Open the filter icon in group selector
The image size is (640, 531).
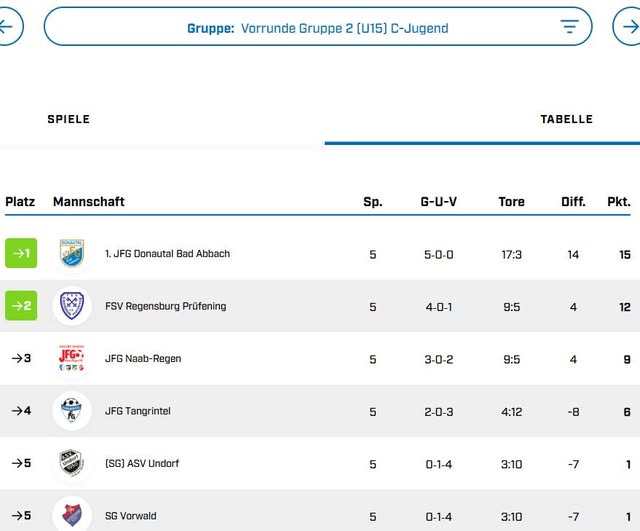click(x=569, y=27)
